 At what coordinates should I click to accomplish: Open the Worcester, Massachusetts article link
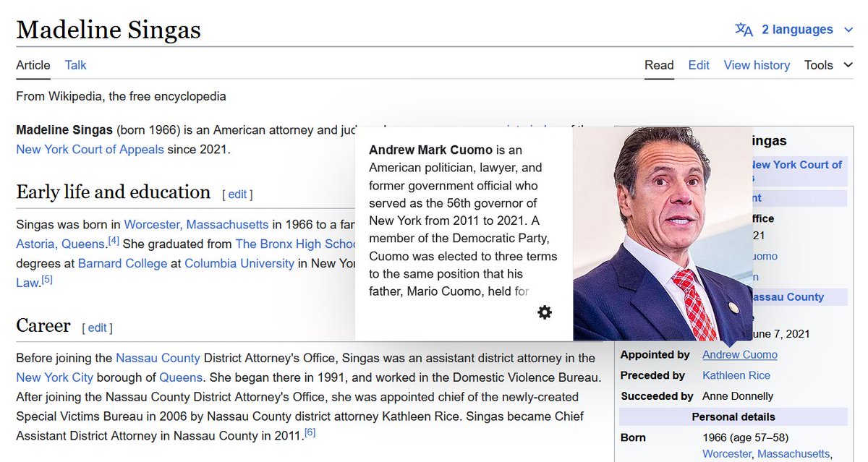pos(196,224)
